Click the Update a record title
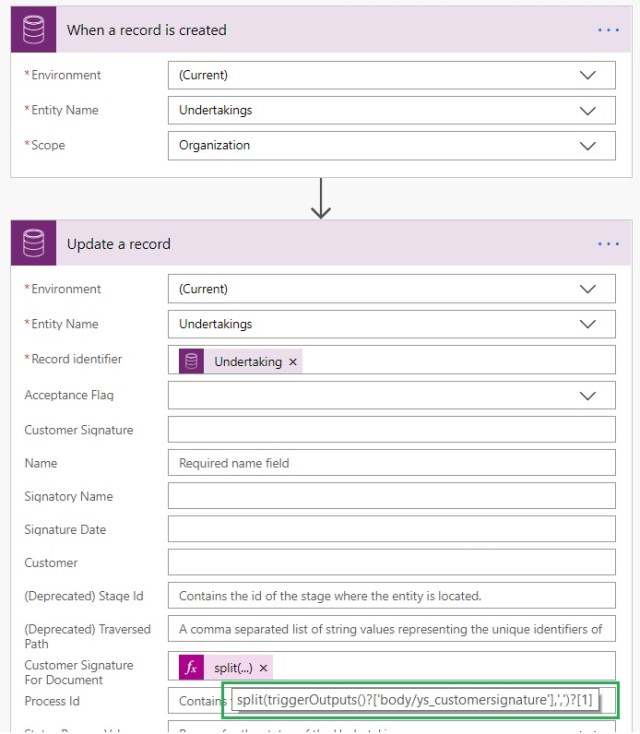Viewport: 640px width, 734px height. pos(118,244)
